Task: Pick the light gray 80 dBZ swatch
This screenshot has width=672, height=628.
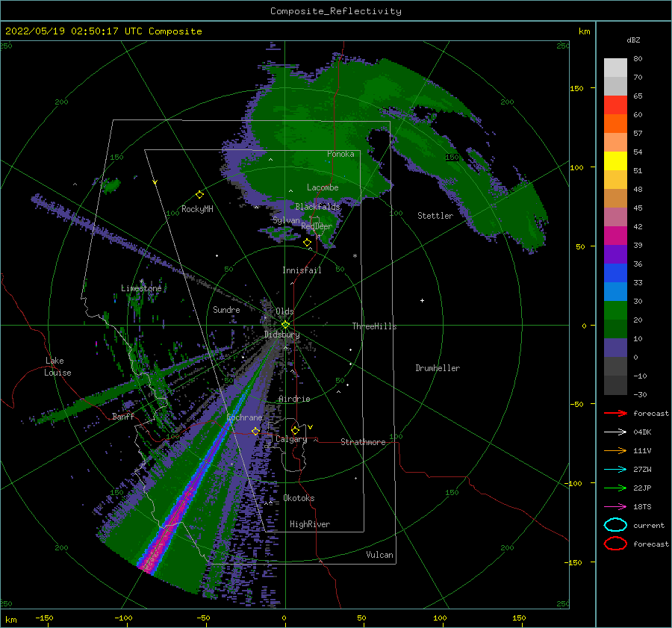Action: click(x=615, y=68)
